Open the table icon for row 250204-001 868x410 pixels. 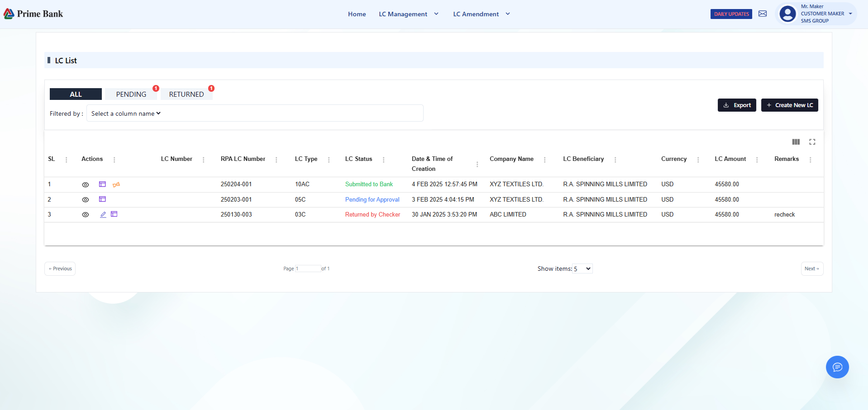pos(102,184)
